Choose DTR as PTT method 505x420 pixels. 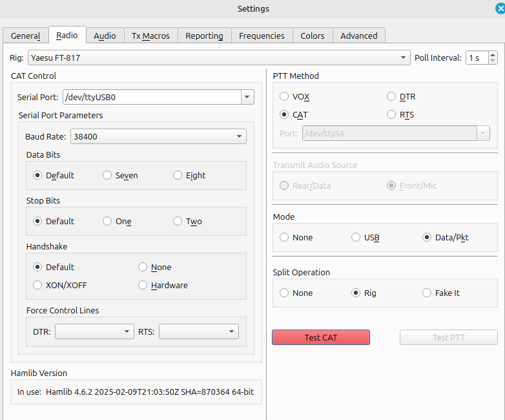[x=401, y=96]
